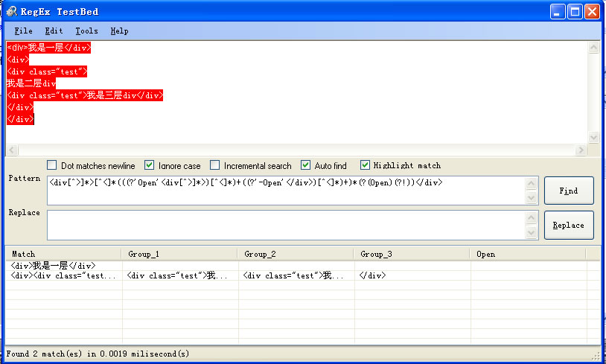
Task: Click the text area scroll left arrow
Action: point(12,150)
